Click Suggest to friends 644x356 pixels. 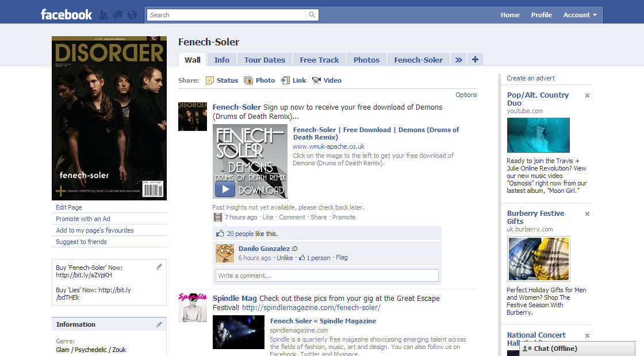81,242
